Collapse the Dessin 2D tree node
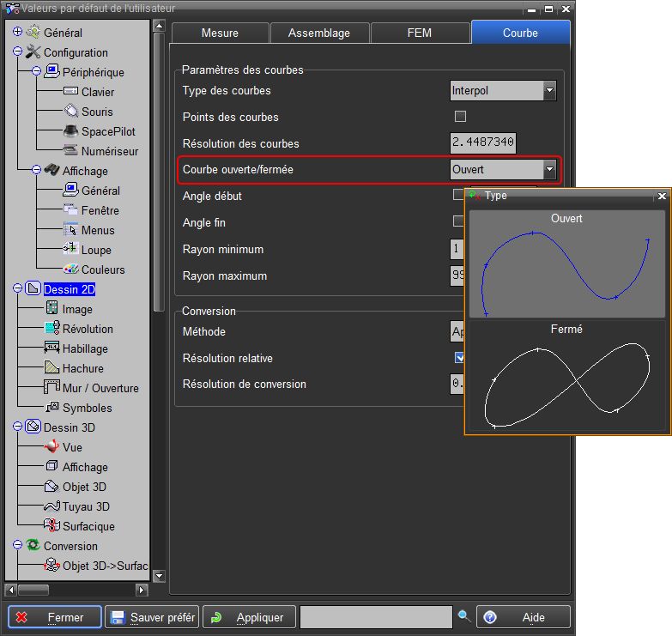The width and height of the screenshot is (672, 636). 18,289
